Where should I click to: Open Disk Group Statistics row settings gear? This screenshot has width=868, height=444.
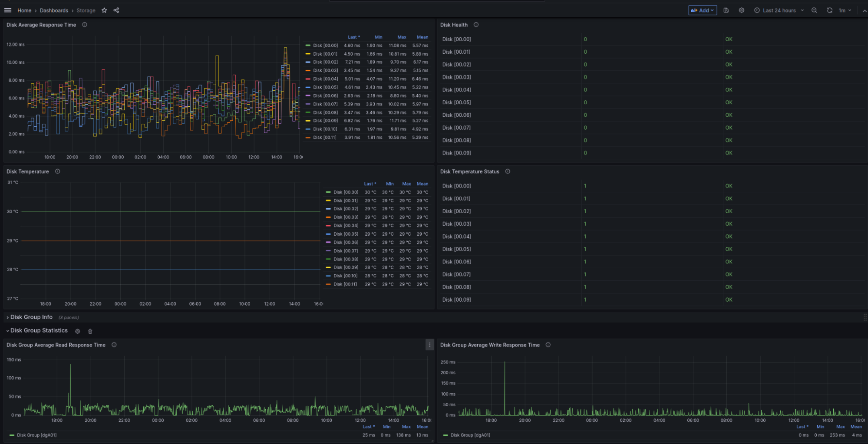click(78, 331)
